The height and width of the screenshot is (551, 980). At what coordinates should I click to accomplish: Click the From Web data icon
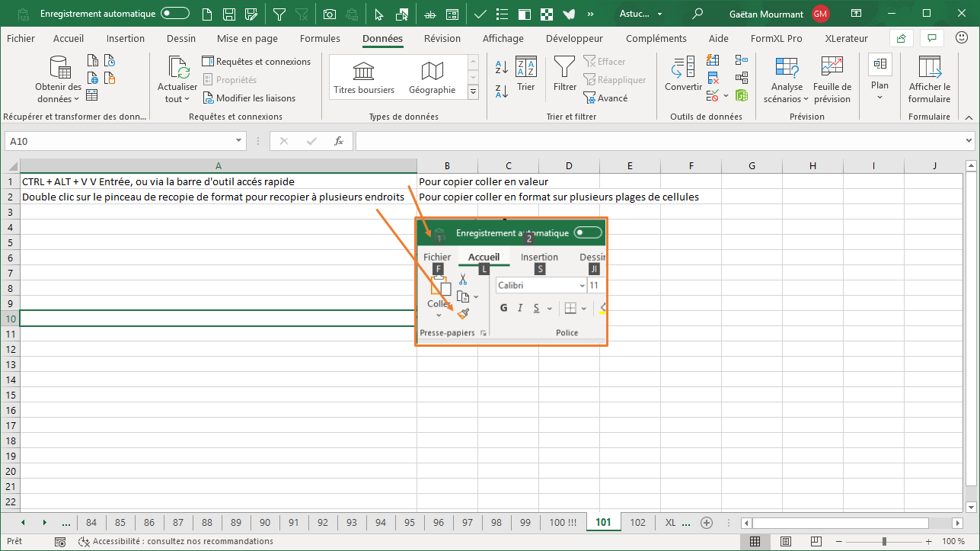(92, 78)
